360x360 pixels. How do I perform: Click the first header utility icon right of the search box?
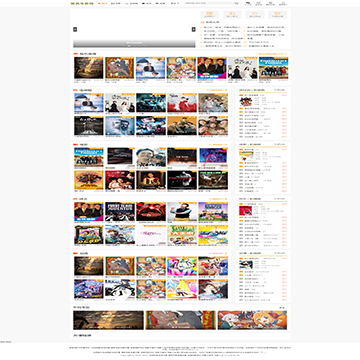(x=248, y=4)
